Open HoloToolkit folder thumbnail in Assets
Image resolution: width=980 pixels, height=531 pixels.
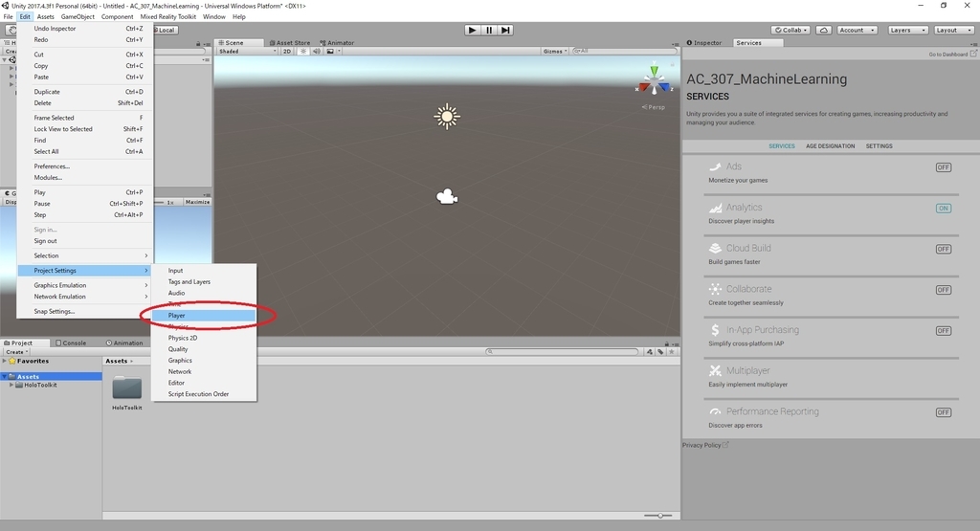pos(127,387)
